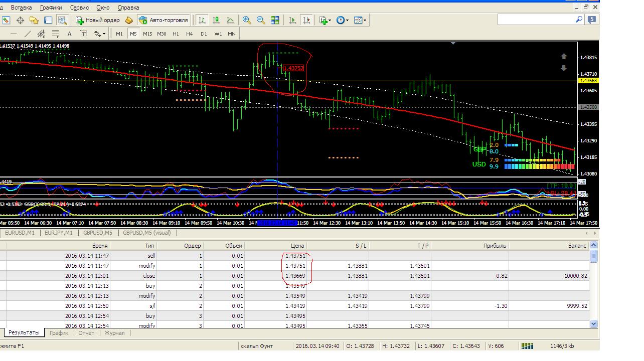Screen dimensions: 644x361
Task: Show the Navigator star-folder icon
Action: tap(34, 20)
